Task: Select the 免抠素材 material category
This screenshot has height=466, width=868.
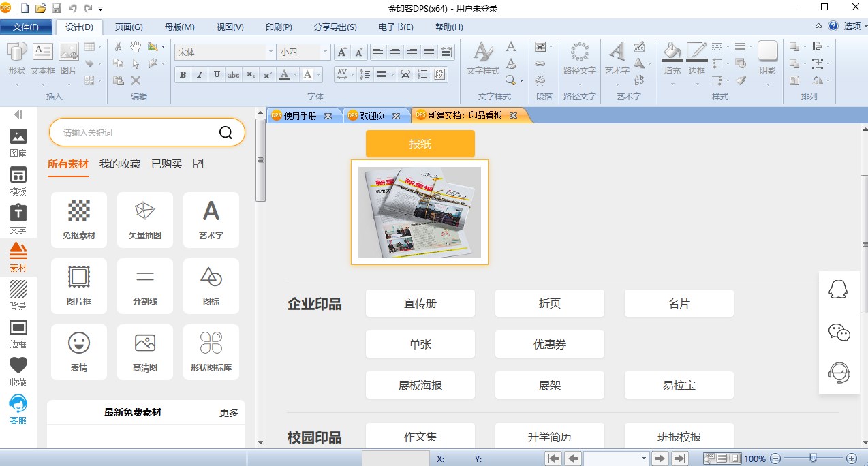Action: 79,219
